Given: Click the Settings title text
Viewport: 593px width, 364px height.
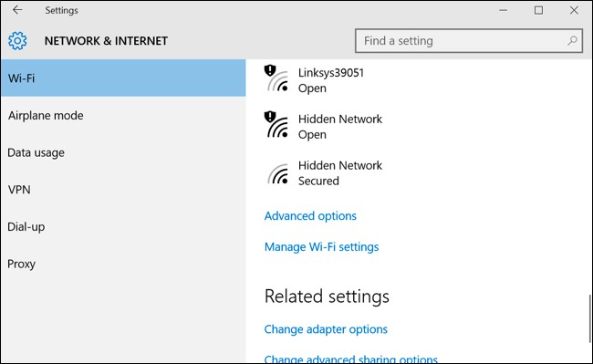Looking at the screenshot, I should (x=61, y=10).
